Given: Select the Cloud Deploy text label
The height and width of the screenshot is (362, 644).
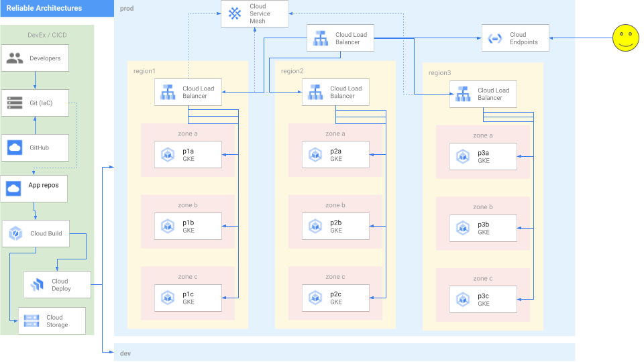Looking at the screenshot, I should (61, 285).
